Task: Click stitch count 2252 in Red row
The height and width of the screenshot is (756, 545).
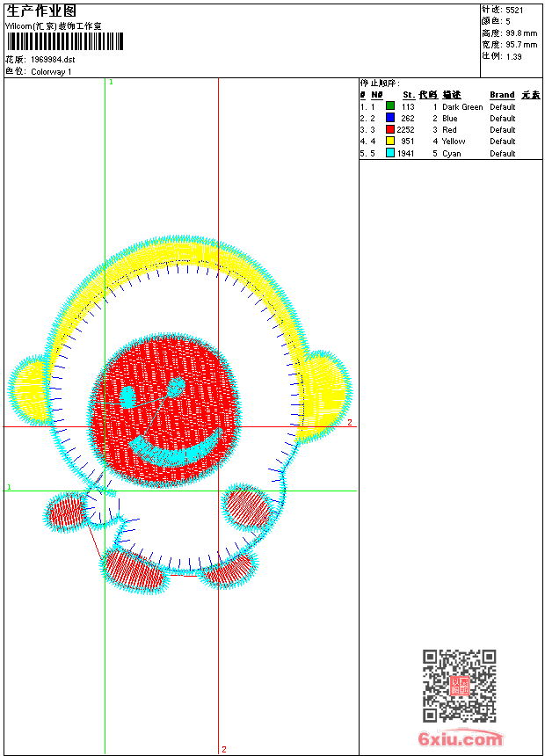Action: point(405,130)
